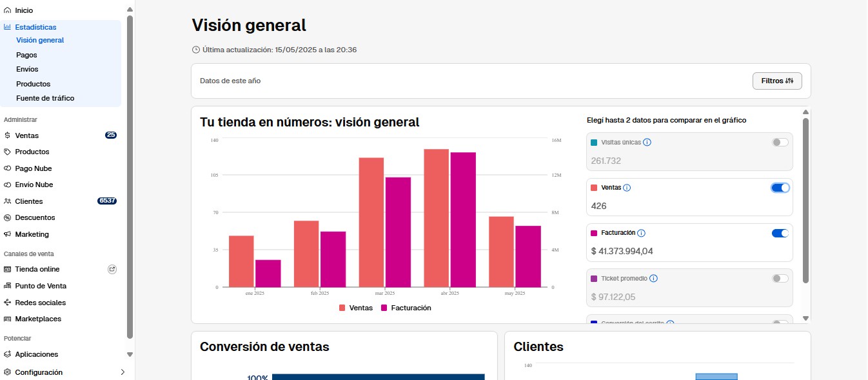Image resolution: width=868 pixels, height=380 pixels.
Task: Enable the Ticket promedio toggle
Action: (x=779, y=278)
